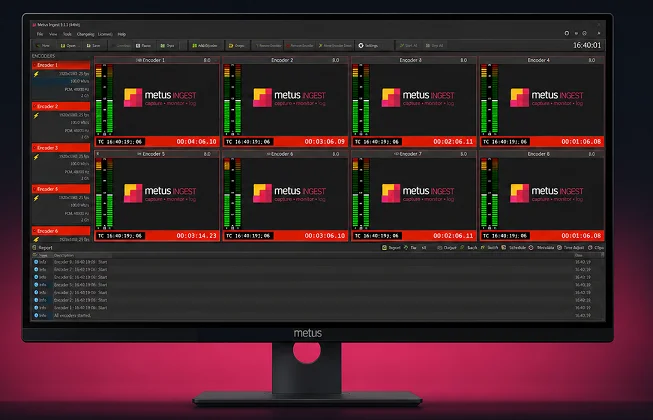Screen dimensions: 653x420
Task: Click the Encoder 6 audio level meter
Action: point(232,194)
